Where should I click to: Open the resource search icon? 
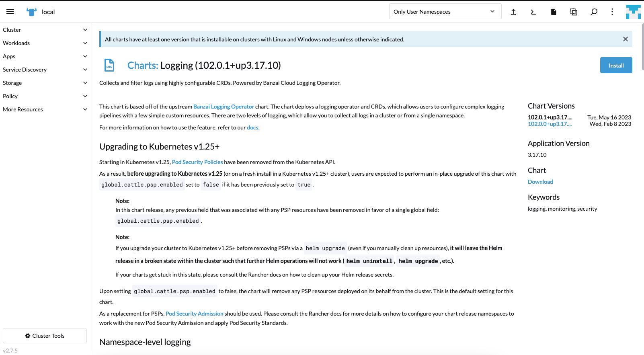coord(594,12)
